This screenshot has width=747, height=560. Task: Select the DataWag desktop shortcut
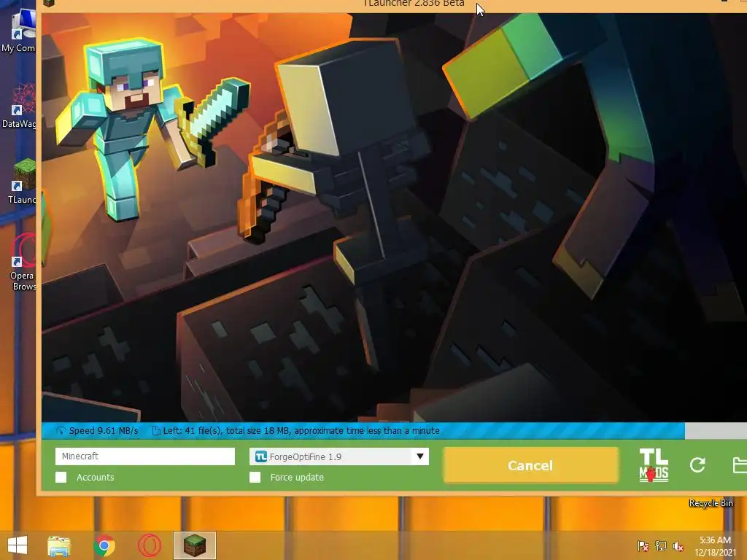[19, 106]
